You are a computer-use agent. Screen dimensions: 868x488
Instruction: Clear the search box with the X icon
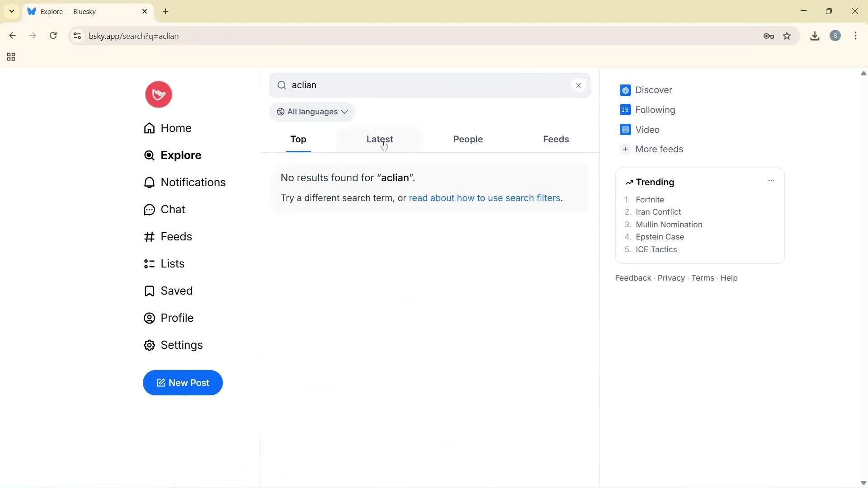579,85
